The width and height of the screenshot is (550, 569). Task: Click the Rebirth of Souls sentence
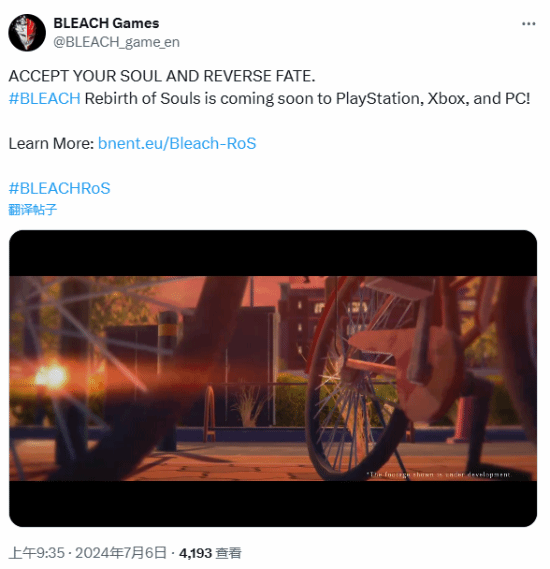coord(307,99)
